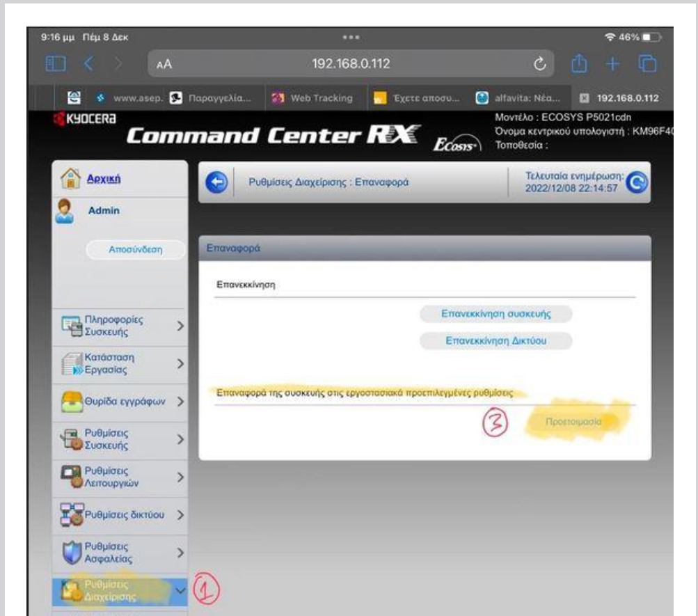Click the Θυρίδα εγγράφων box icon
The image size is (698, 616).
(72, 402)
